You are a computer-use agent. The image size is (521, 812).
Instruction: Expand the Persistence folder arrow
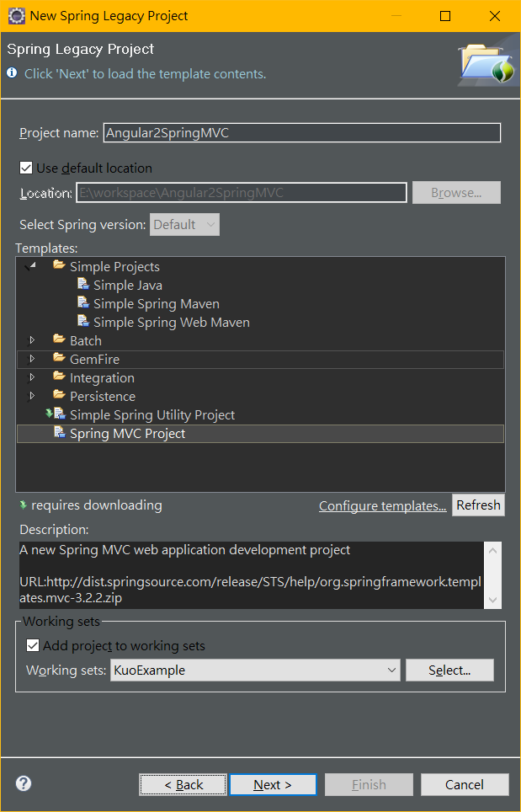32,396
